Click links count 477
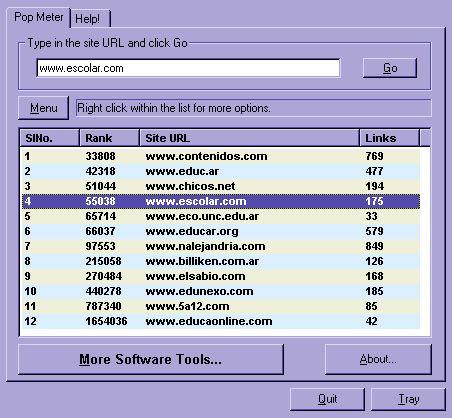This screenshot has height=418, width=452. point(374,171)
